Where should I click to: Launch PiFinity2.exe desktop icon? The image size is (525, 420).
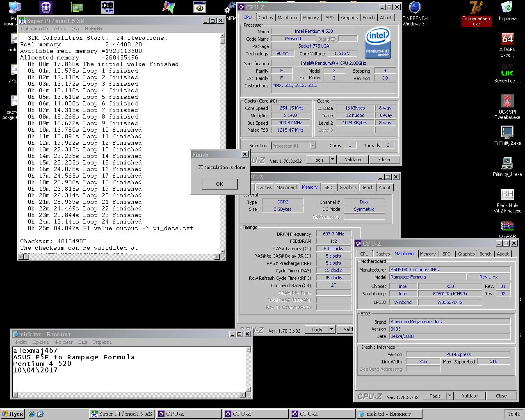point(507,135)
